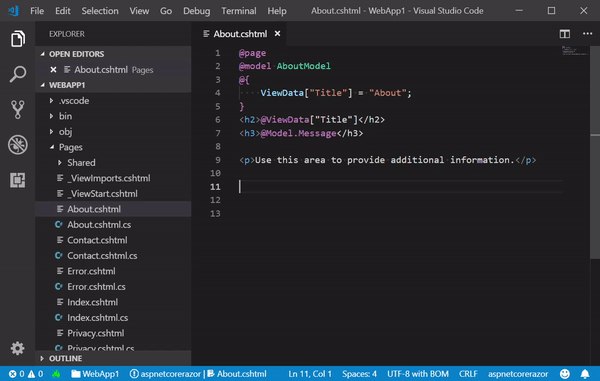Click line number 4 in gutter
This screenshot has height=381, width=600.
(217, 93)
